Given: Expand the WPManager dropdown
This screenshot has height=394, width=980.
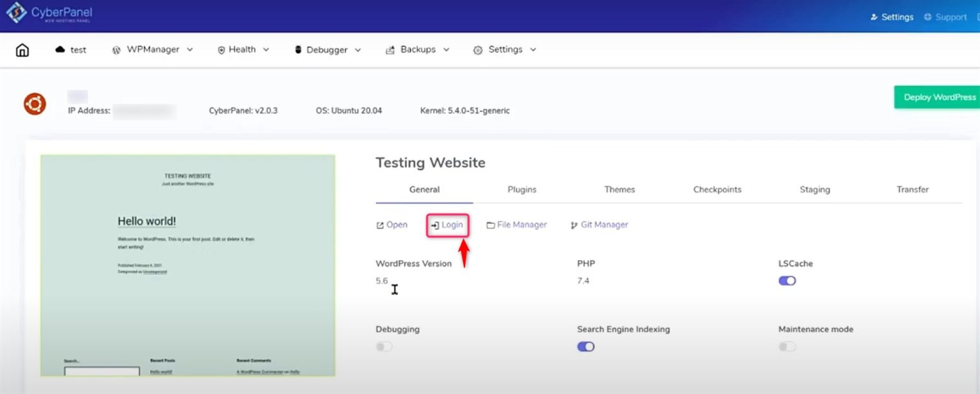Looking at the screenshot, I should point(189,49).
